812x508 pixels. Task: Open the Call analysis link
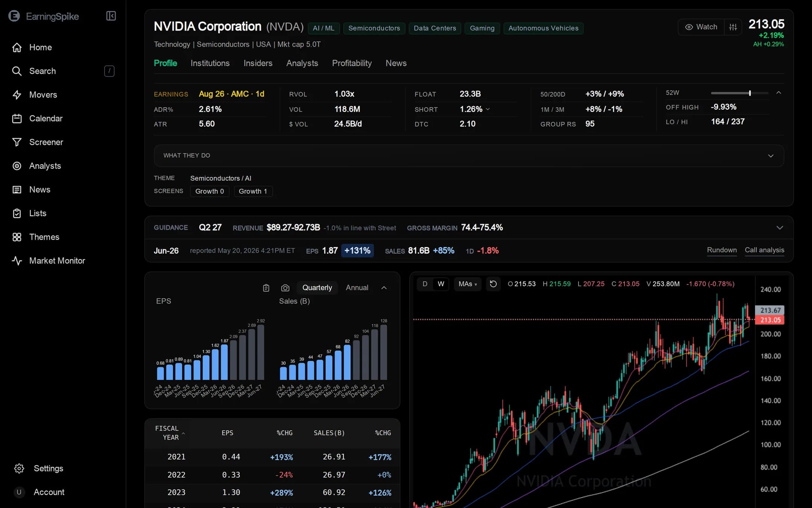[x=765, y=250]
